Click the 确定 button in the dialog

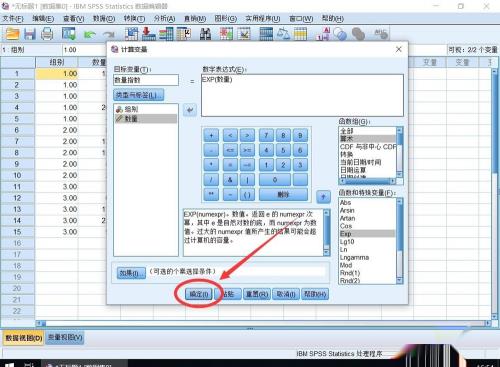click(199, 294)
